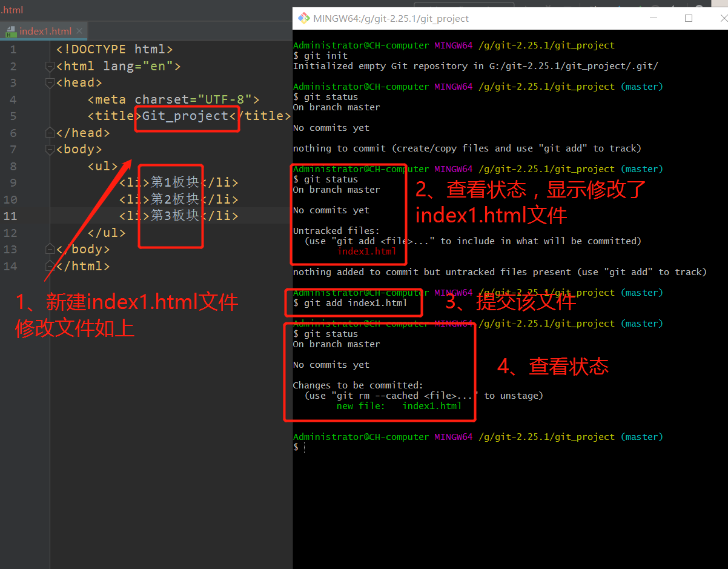
Task: Click "nothing to commit" output line
Action: pos(467,148)
